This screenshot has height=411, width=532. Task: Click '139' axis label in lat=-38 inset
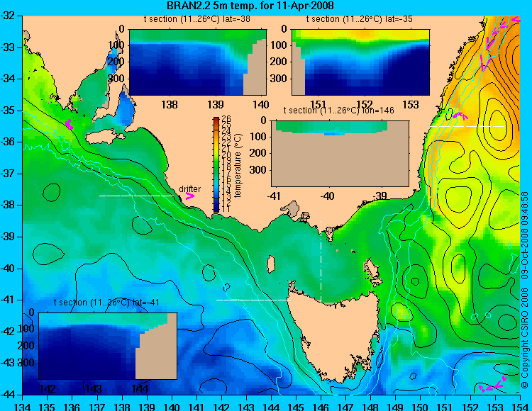(216, 104)
